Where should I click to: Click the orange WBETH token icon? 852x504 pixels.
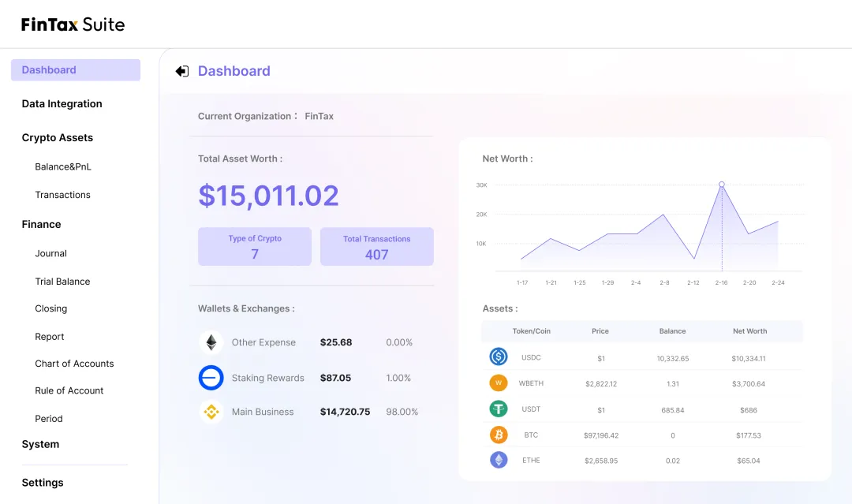[499, 383]
